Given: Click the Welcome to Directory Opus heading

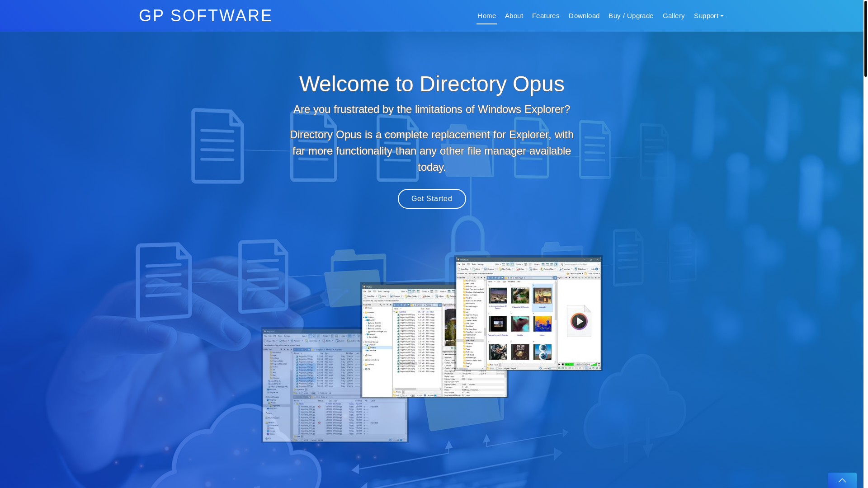Looking at the screenshot, I should click(432, 84).
